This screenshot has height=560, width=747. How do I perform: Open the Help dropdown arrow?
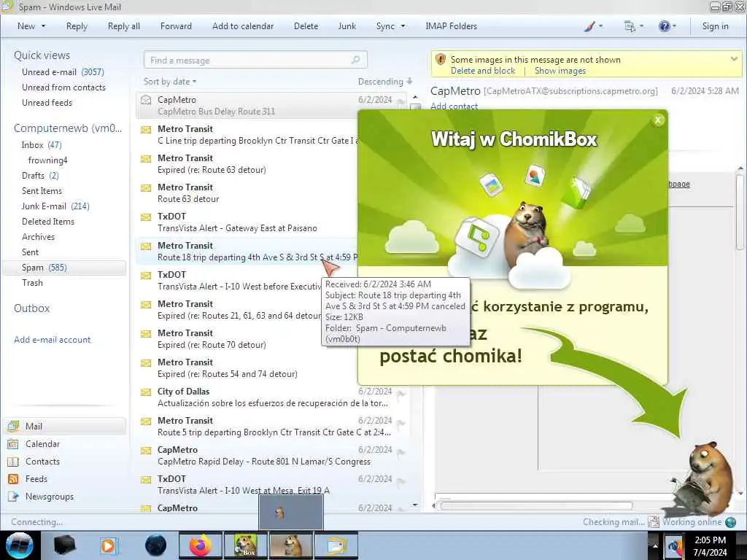pos(673,26)
